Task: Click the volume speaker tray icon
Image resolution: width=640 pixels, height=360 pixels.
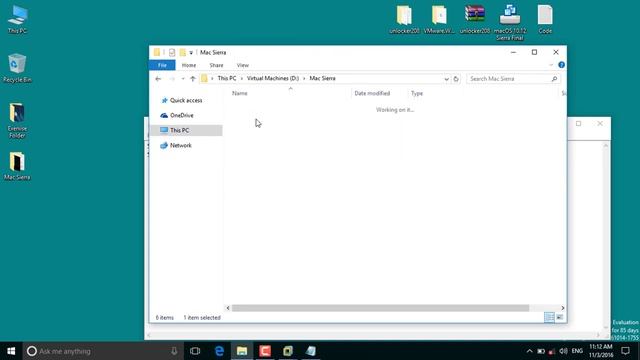Action: click(563, 351)
